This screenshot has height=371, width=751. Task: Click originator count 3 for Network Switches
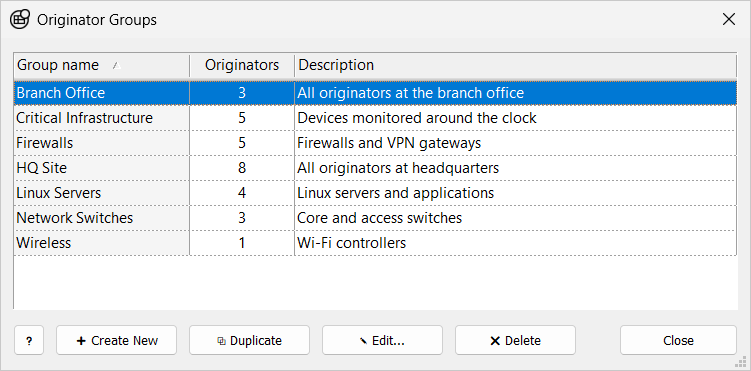[x=242, y=218]
